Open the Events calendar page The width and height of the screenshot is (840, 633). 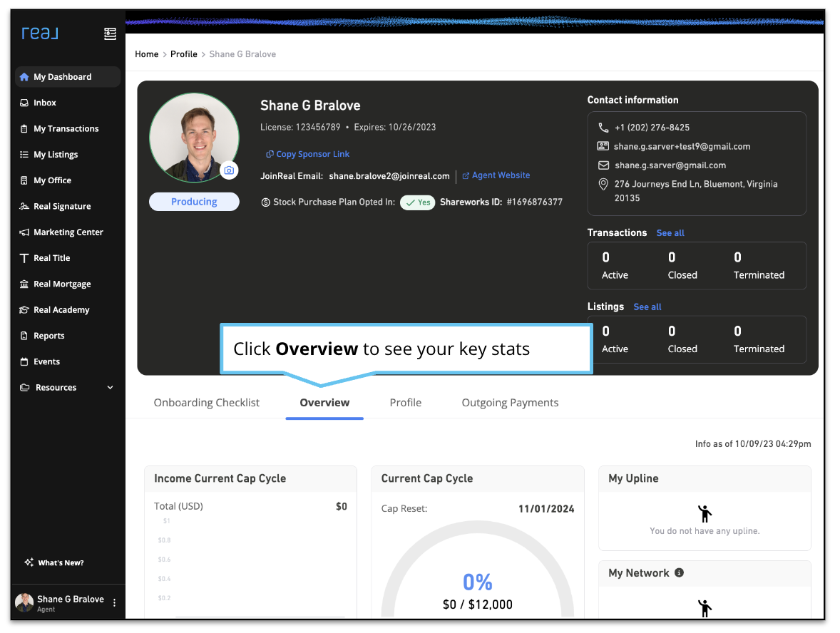(47, 362)
